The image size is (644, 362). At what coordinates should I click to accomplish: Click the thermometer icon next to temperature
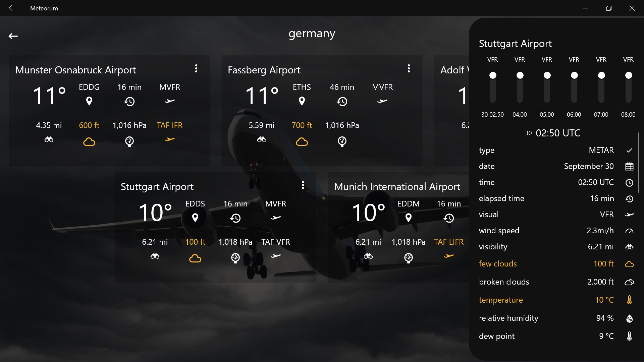coord(629,300)
